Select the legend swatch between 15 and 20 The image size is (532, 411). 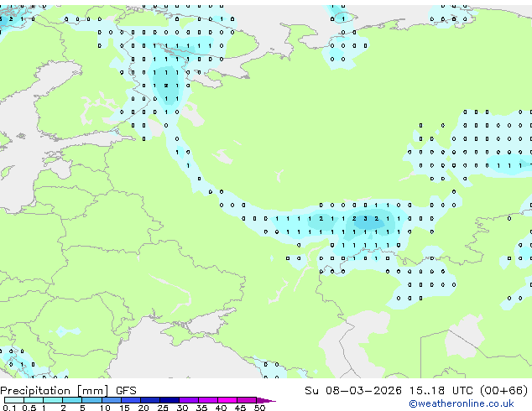click(x=130, y=400)
